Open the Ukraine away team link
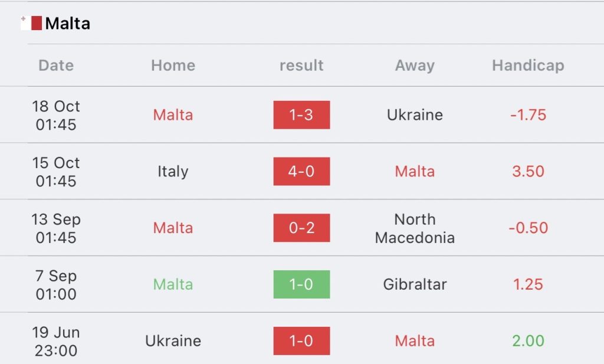 415,115
